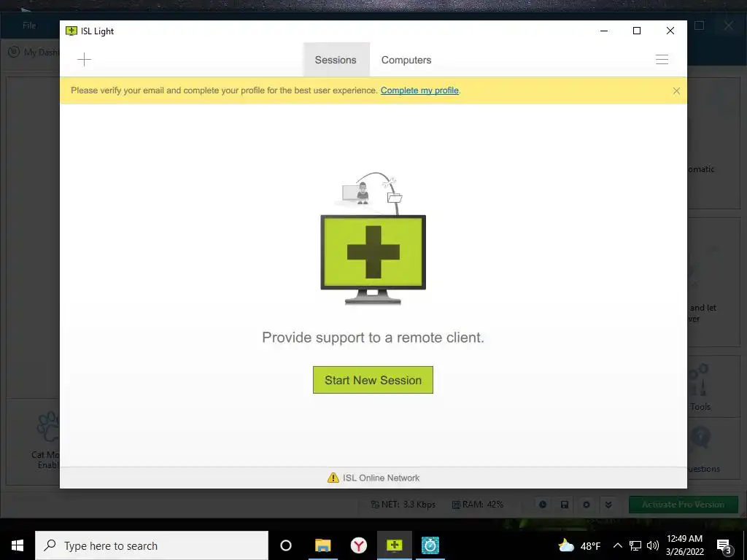Maximize the ISL Light window
This screenshot has width=747, height=560.
636,31
